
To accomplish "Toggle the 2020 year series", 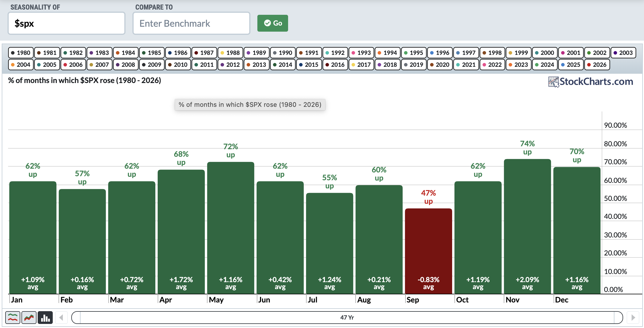I will [x=440, y=65].
